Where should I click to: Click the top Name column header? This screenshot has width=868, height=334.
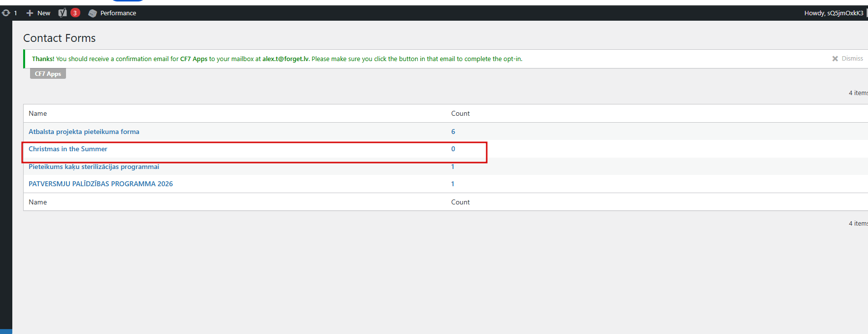(38, 113)
